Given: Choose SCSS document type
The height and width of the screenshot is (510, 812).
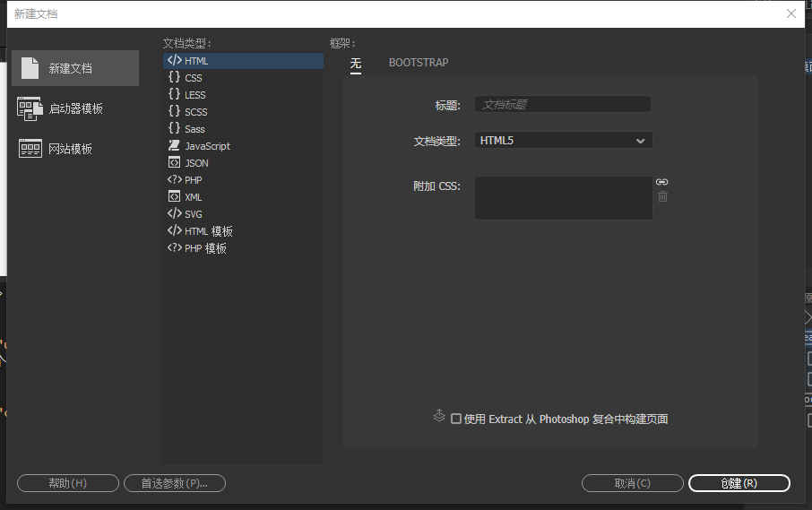Looking at the screenshot, I should point(243,112).
